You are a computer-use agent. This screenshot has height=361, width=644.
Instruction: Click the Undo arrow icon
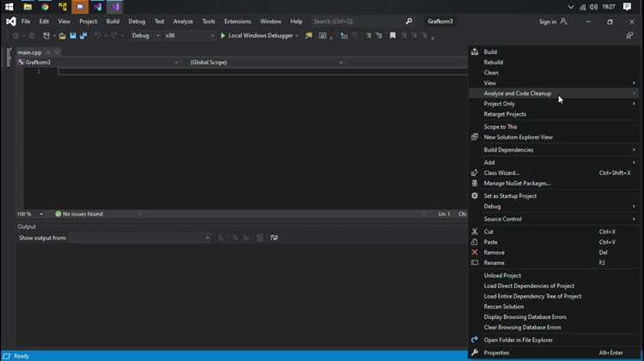(97, 36)
